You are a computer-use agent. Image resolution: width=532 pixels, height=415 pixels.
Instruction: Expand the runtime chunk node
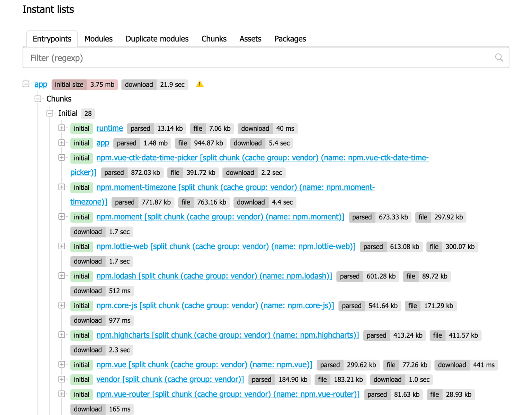click(x=62, y=128)
